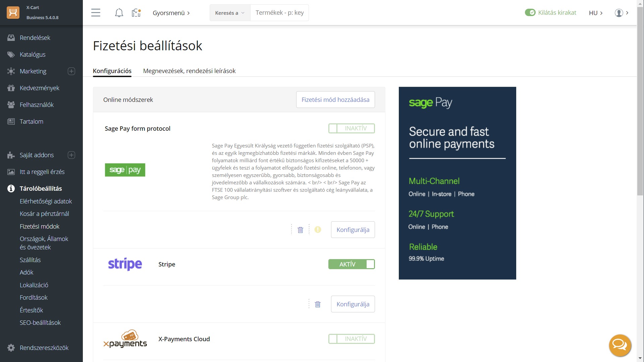Open Lokalizáció submenu item

[x=34, y=285]
